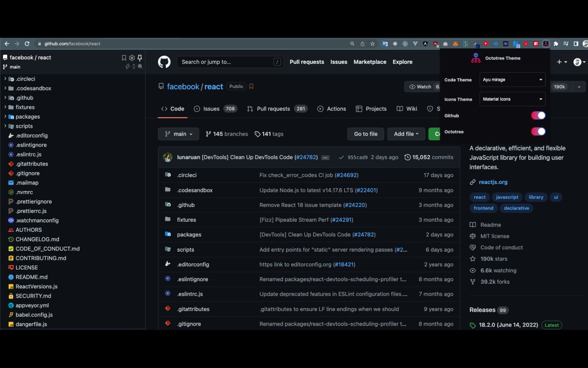Expand the packages folder in sidebar
This screenshot has height=368, width=588.
click(28, 117)
